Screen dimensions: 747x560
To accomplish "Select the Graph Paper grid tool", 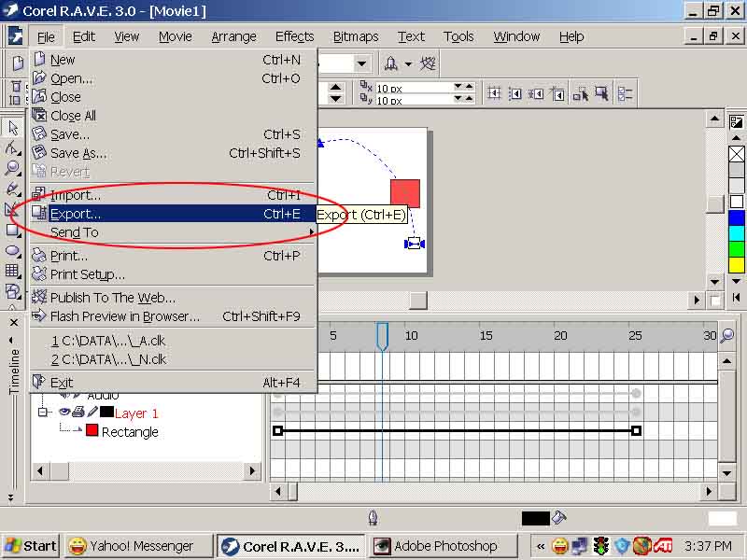I will tap(13, 272).
